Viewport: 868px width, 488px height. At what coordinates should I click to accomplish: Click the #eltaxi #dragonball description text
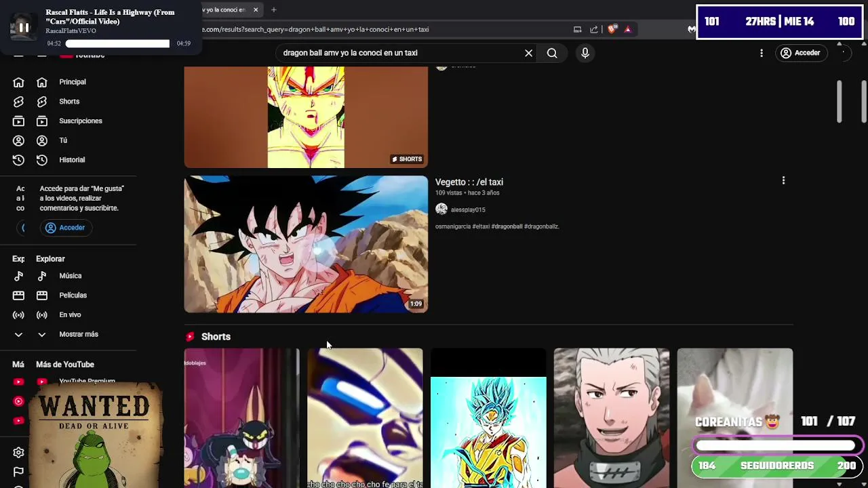tap(497, 226)
